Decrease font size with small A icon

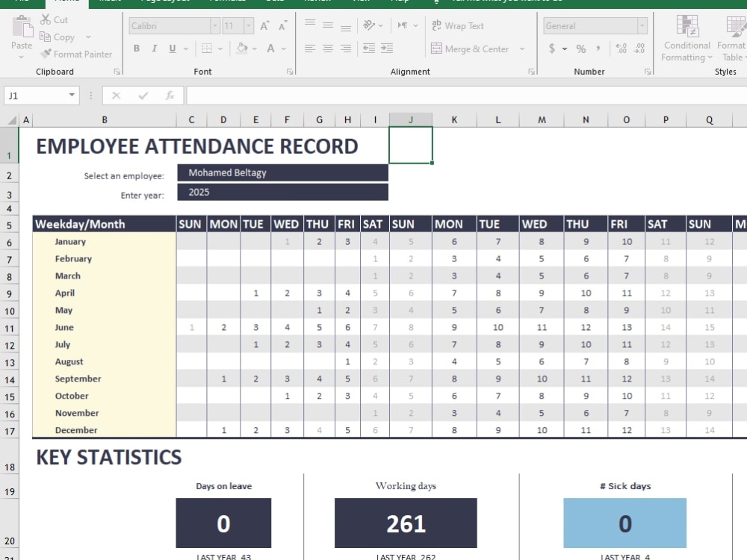(x=282, y=25)
